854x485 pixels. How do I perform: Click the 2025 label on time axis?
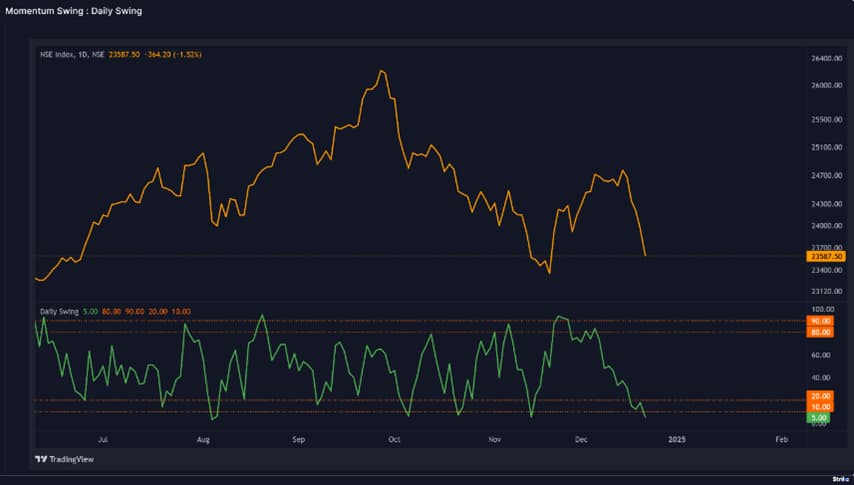click(x=677, y=439)
